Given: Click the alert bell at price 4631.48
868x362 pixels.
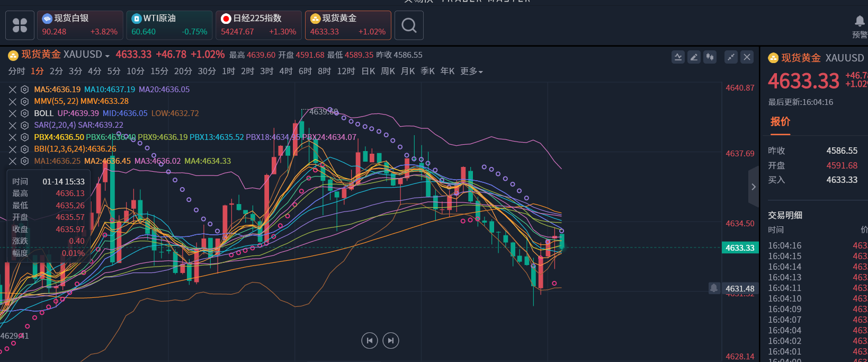Looking at the screenshot, I should point(714,288).
